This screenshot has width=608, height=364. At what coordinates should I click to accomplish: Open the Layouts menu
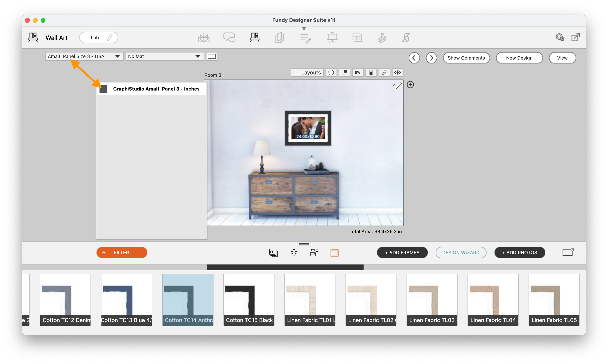tap(307, 72)
